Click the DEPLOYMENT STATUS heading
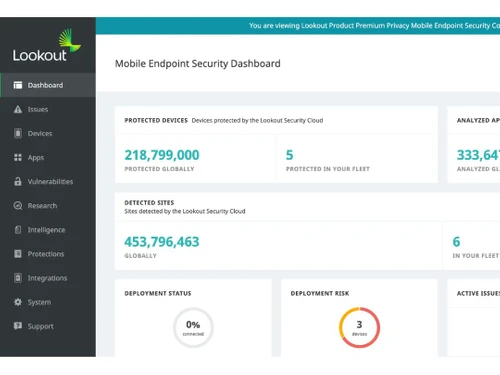The height and width of the screenshot is (375, 500). pyautogui.click(x=158, y=293)
